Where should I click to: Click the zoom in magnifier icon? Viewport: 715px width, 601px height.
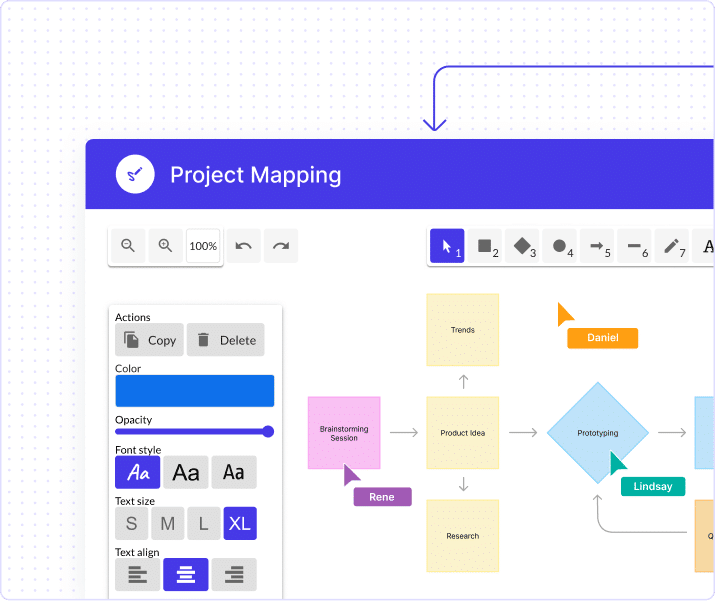[165, 246]
